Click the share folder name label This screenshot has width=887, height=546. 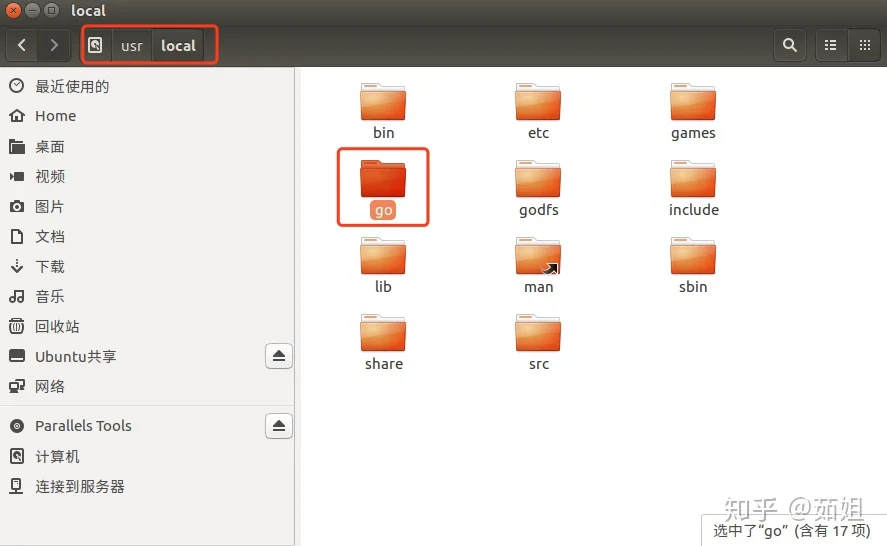[x=384, y=364]
